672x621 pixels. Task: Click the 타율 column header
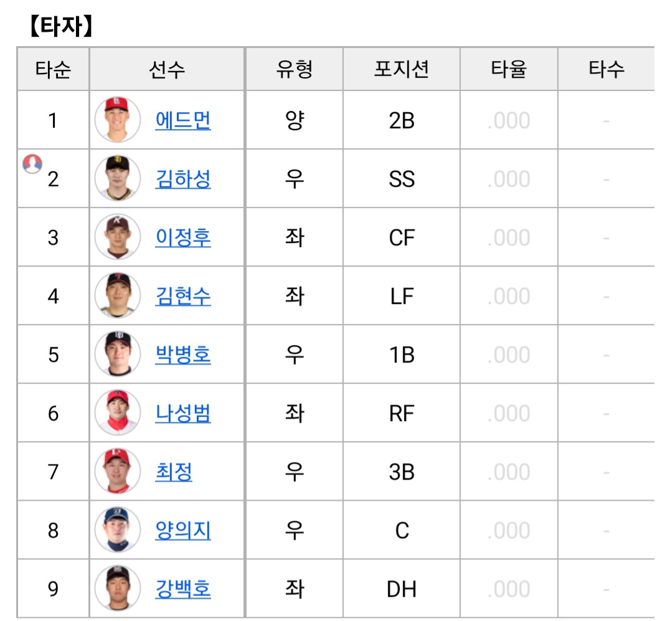pos(509,69)
